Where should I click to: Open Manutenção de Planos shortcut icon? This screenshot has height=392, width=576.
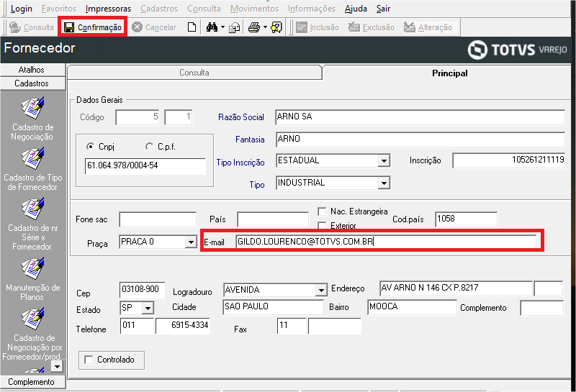(32, 268)
